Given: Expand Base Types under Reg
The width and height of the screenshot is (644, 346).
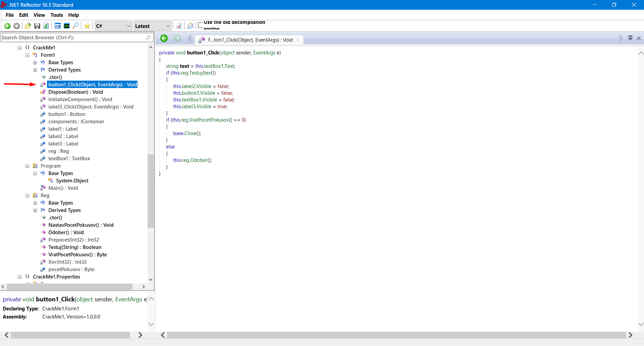Looking at the screenshot, I should 35,203.
